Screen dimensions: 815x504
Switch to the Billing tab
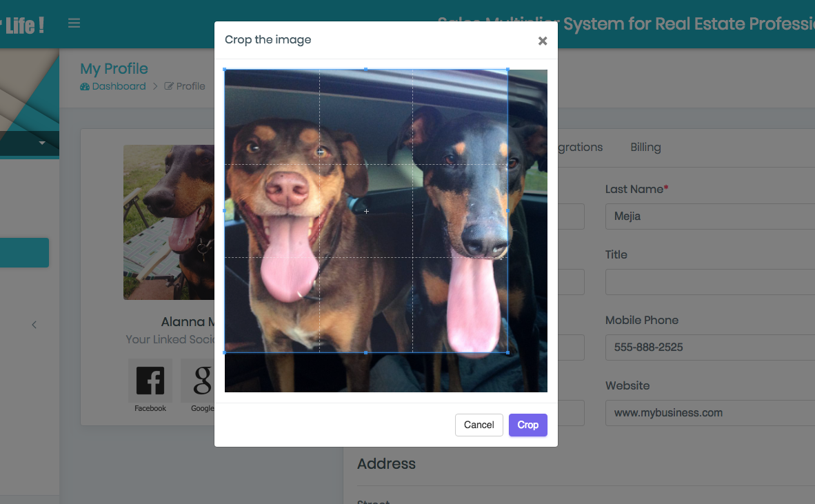click(645, 148)
